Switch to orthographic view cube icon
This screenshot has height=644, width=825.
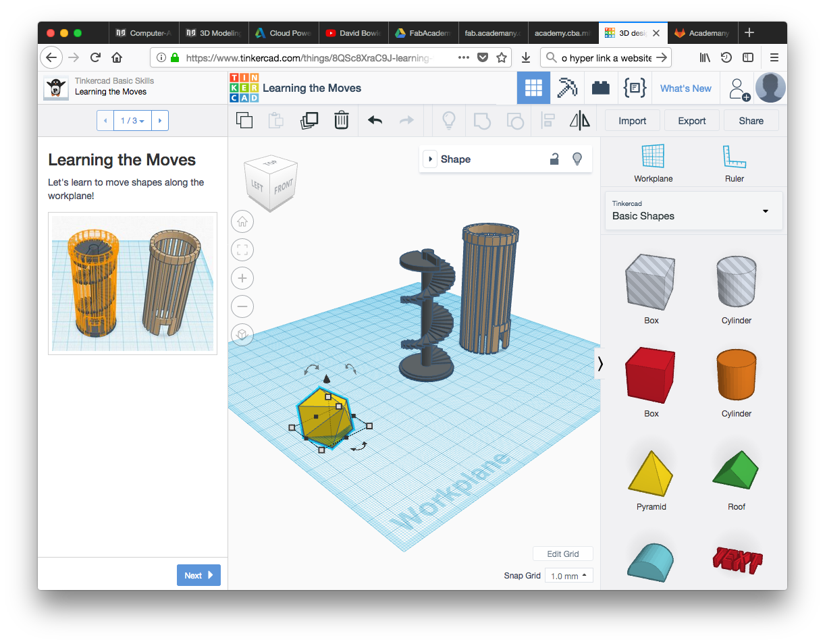242,334
